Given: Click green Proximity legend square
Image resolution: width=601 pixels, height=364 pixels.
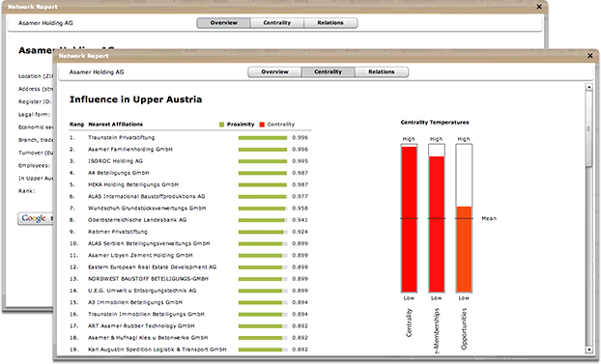Looking at the screenshot, I should [221, 125].
